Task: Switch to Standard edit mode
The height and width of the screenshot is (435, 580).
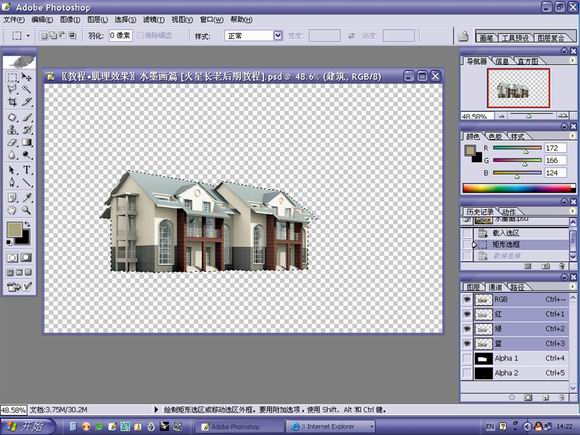Action: click(12, 258)
